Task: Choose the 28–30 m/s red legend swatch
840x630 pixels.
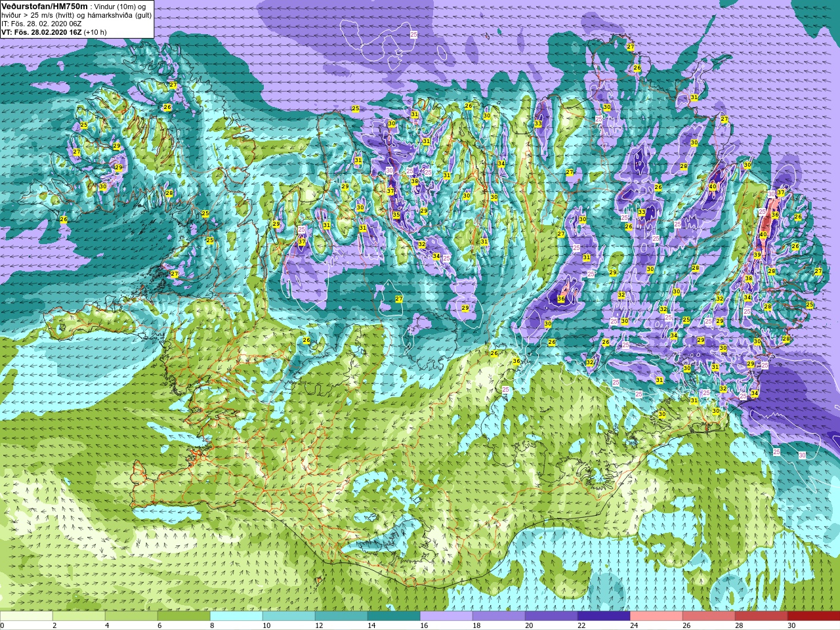Action: 761,616
